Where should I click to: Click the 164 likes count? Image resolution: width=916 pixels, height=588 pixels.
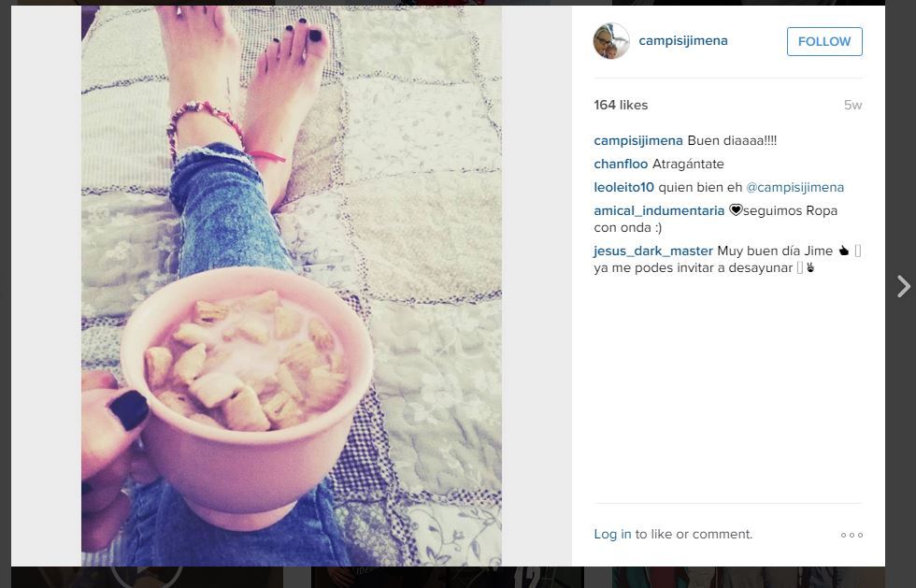click(x=621, y=106)
